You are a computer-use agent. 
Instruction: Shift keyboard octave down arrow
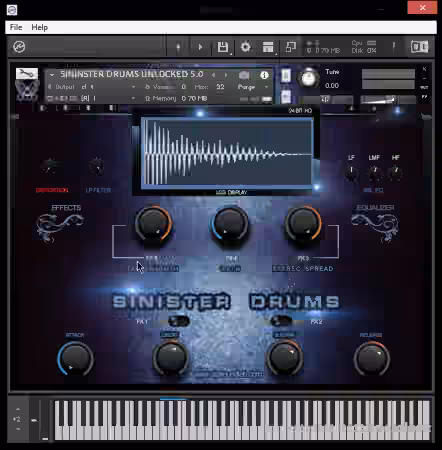tap(18, 429)
